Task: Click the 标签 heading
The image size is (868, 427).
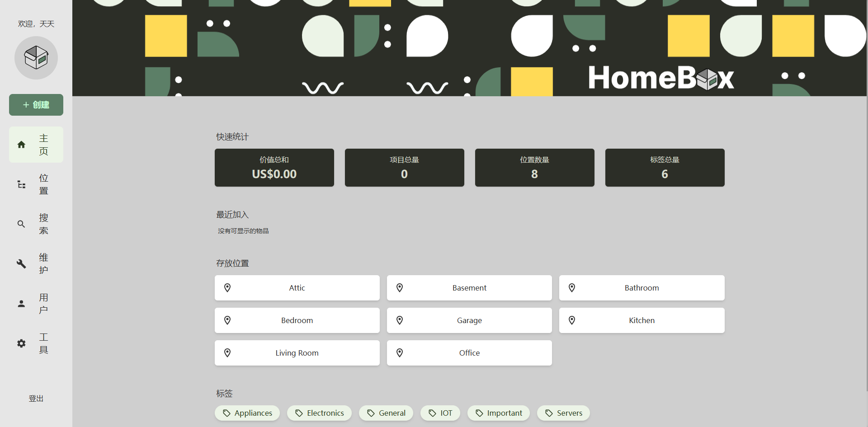Action: click(x=224, y=394)
